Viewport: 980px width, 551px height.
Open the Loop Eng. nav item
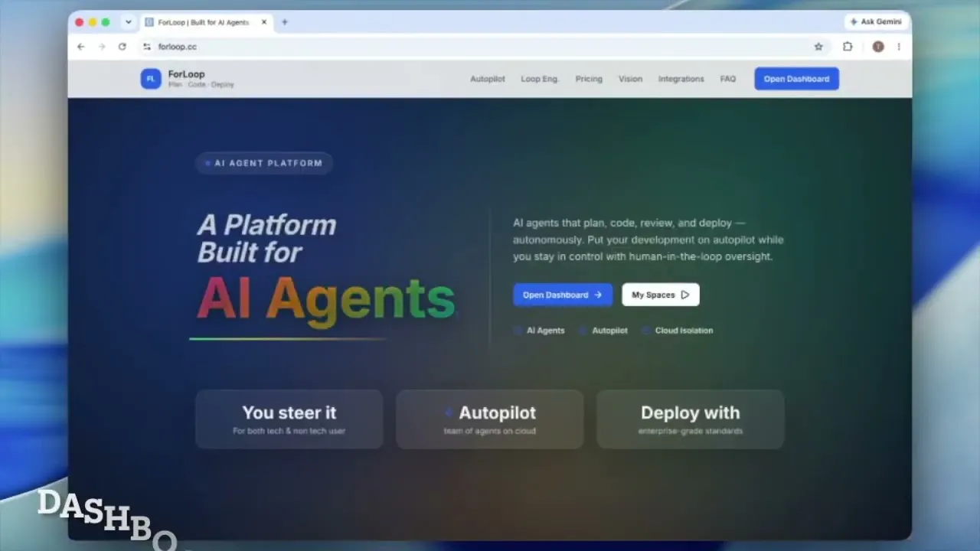540,79
